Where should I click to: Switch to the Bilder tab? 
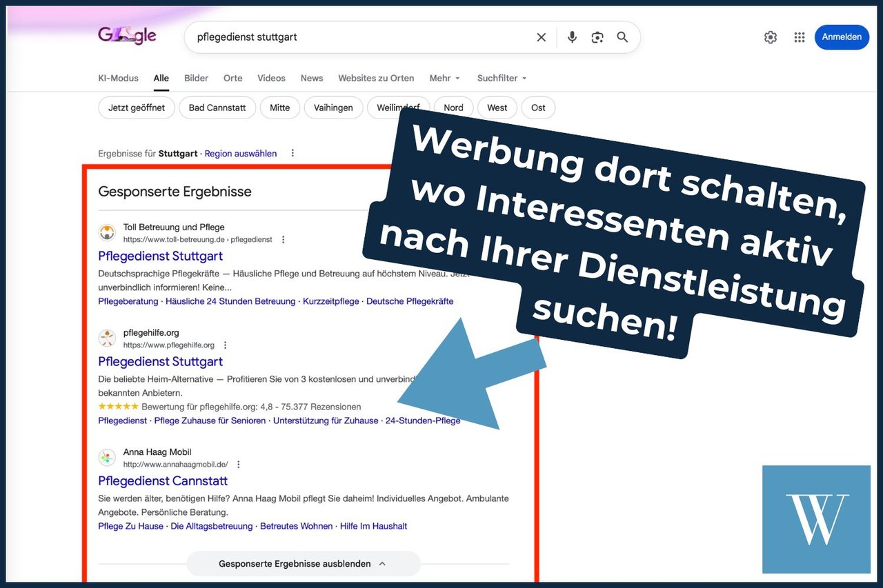click(196, 78)
